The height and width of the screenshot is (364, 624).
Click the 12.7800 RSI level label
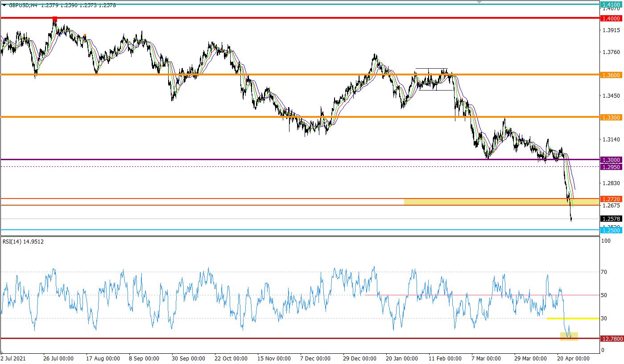pos(611,339)
